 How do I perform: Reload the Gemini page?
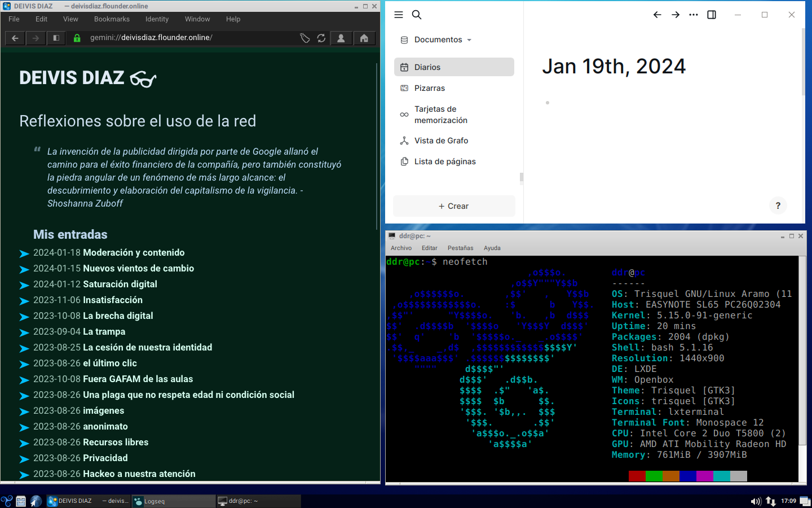point(321,38)
